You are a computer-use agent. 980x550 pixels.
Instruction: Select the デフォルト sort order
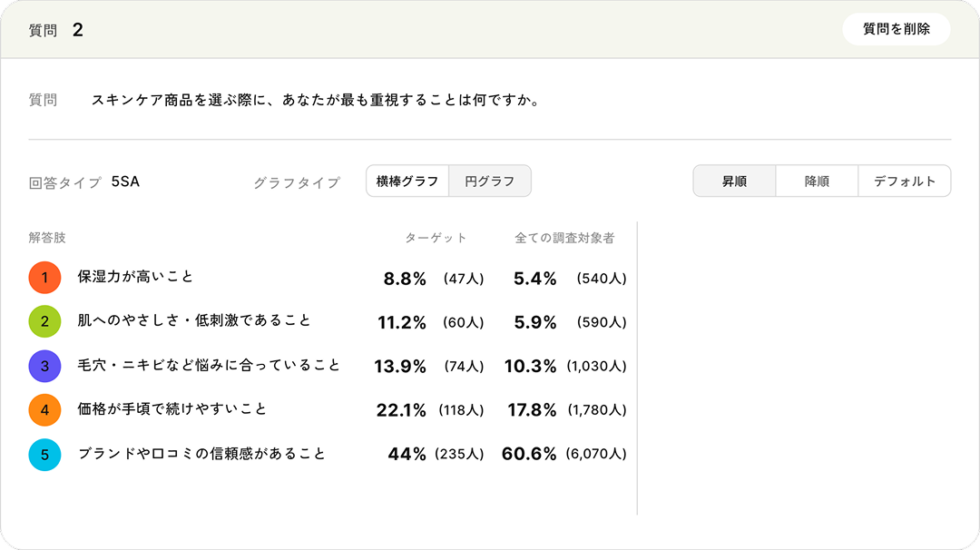coord(905,182)
